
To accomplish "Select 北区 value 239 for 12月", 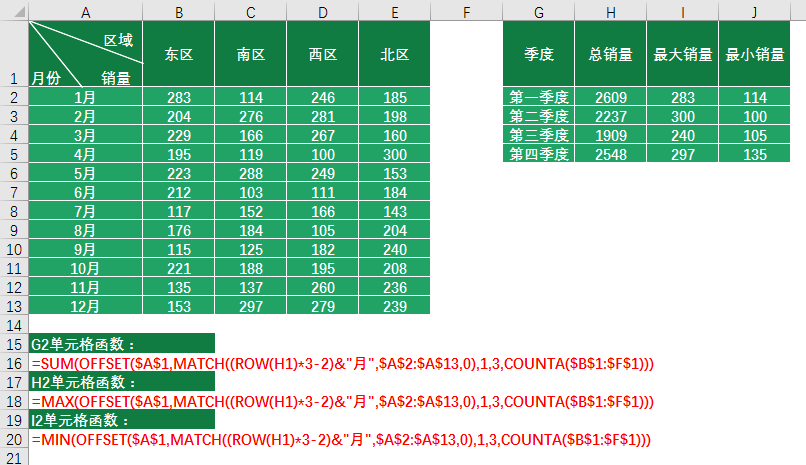I will pyautogui.click(x=394, y=306).
